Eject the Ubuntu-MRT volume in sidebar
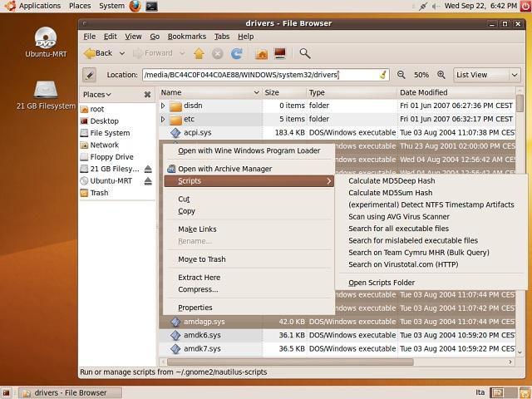The height and width of the screenshot is (399, 532). (x=148, y=180)
